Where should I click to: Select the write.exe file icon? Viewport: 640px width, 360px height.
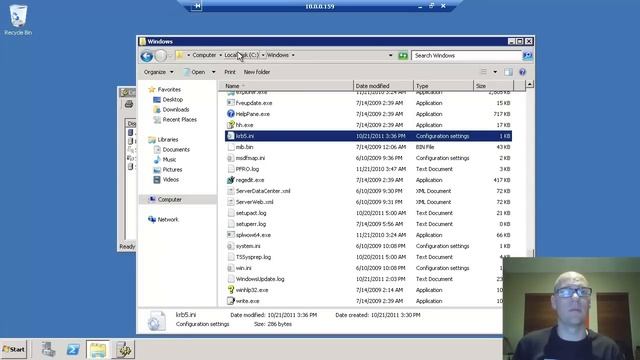pyautogui.click(x=231, y=301)
